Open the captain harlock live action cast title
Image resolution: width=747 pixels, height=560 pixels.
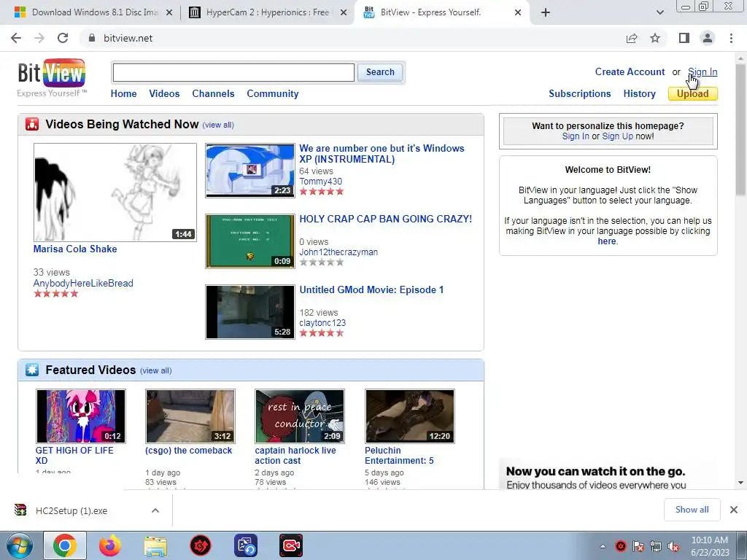295,455
